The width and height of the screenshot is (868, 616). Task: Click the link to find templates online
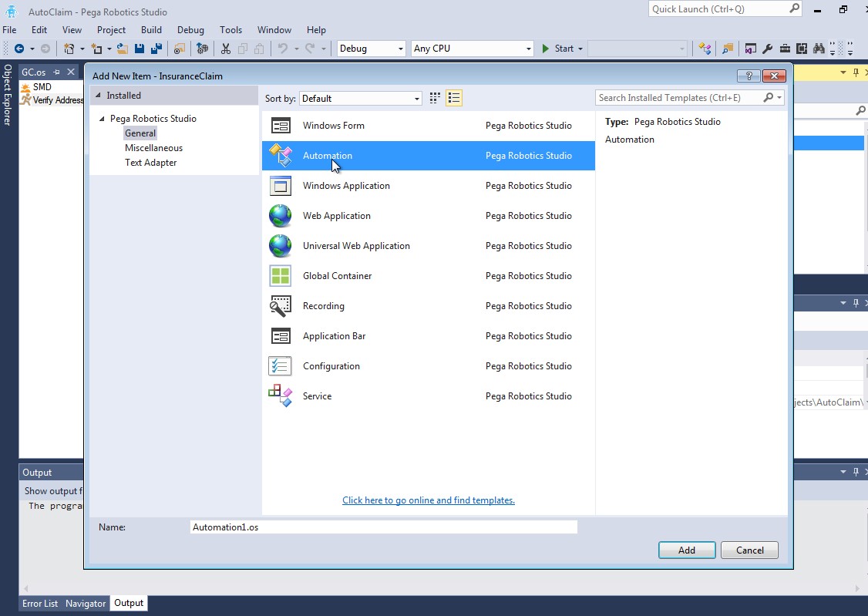(428, 500)
